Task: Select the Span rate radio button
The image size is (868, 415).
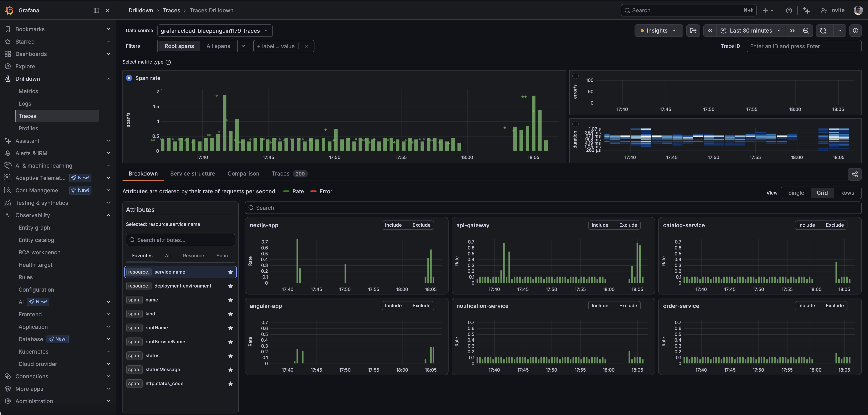Action: [129, 78]
